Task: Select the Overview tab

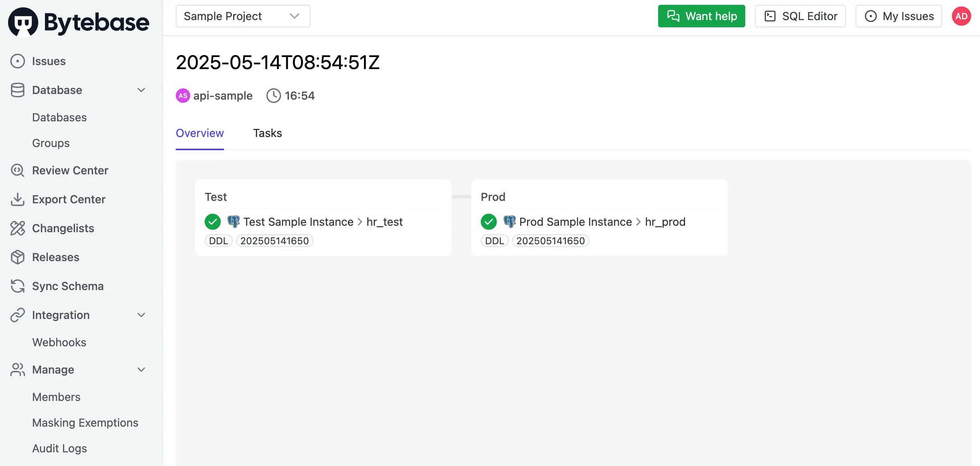Action: pyautogui.click(x=199, y=133)
